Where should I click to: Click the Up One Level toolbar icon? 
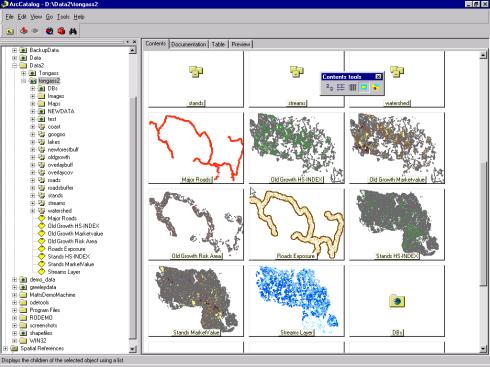tap(10, 31)
